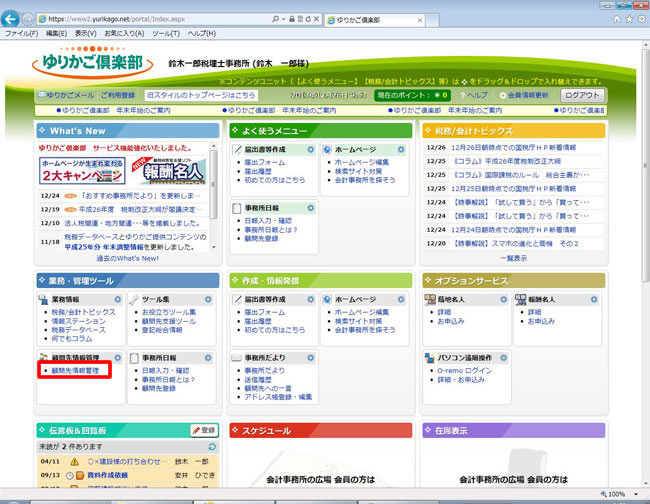
Task: Open the O-remo ログイン link
Action: point(464,371)
